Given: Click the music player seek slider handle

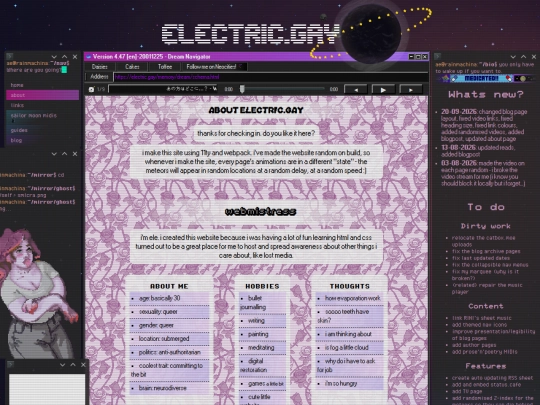Looking at the screenshot, I should tap(242, 89).
